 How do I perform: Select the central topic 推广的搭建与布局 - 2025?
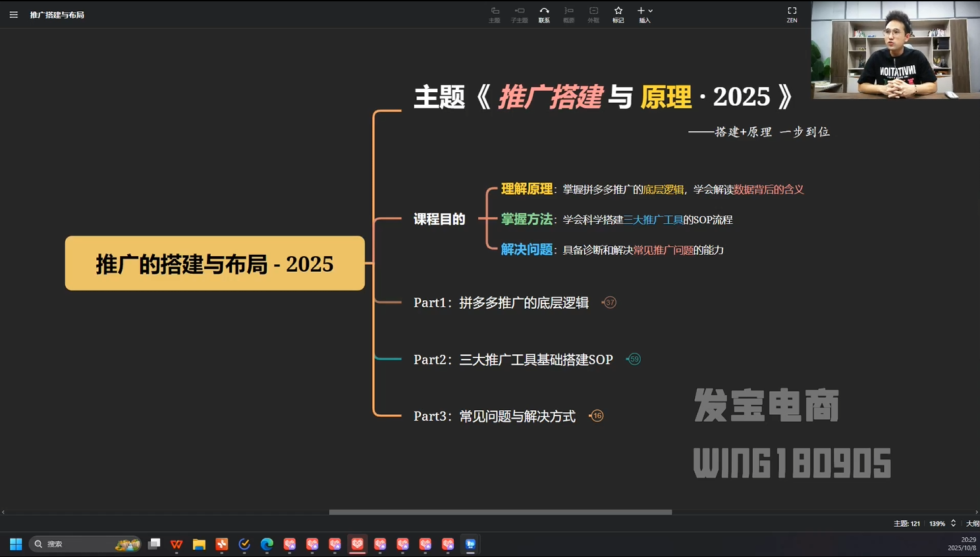(214, 263)
